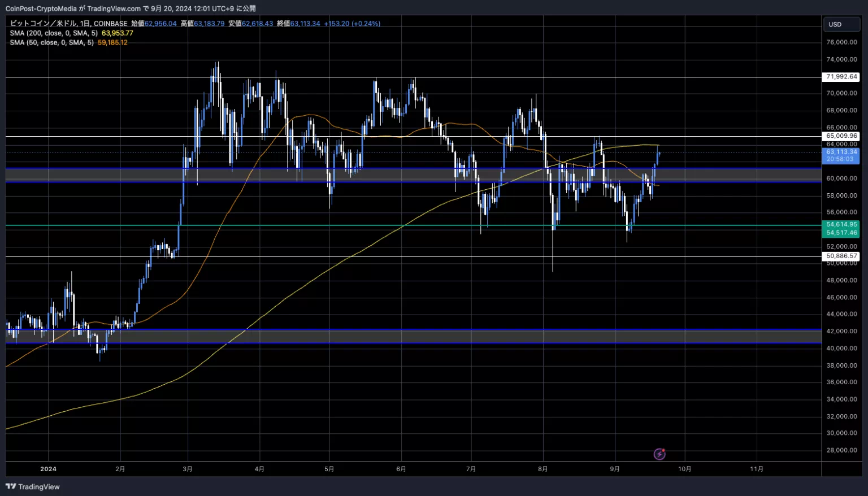Click the 11月 label on time axis
The height and width of the screenshot is (496, 868).
pos(757,469)
